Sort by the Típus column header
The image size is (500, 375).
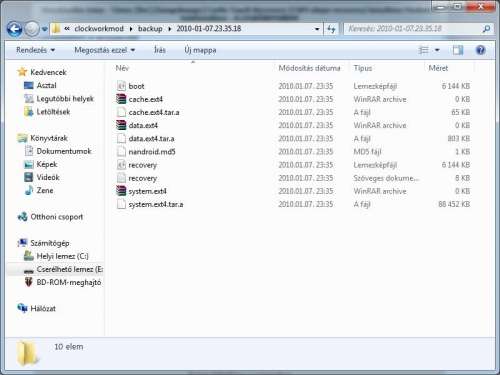[x=363, y=68]
